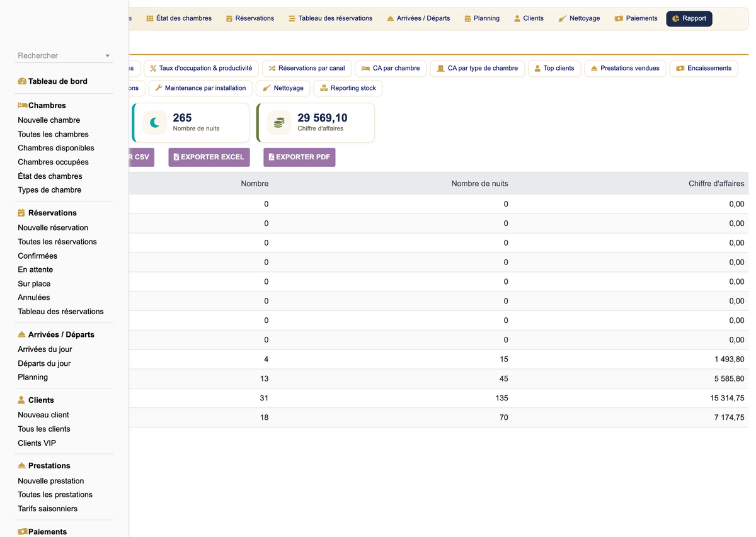Open Planning in the sidebar

click(x=33, y=377)
